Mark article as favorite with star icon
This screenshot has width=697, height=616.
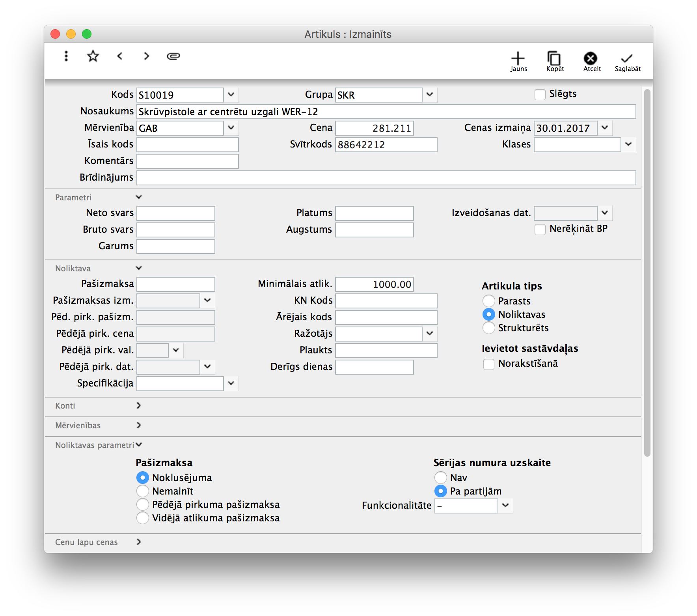pos(93,56)
